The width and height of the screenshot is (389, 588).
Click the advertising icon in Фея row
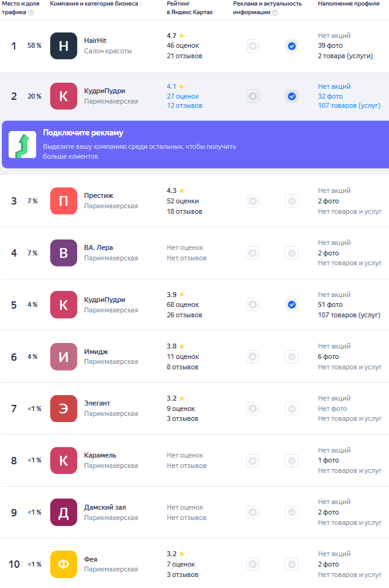[x=253, y=564]
